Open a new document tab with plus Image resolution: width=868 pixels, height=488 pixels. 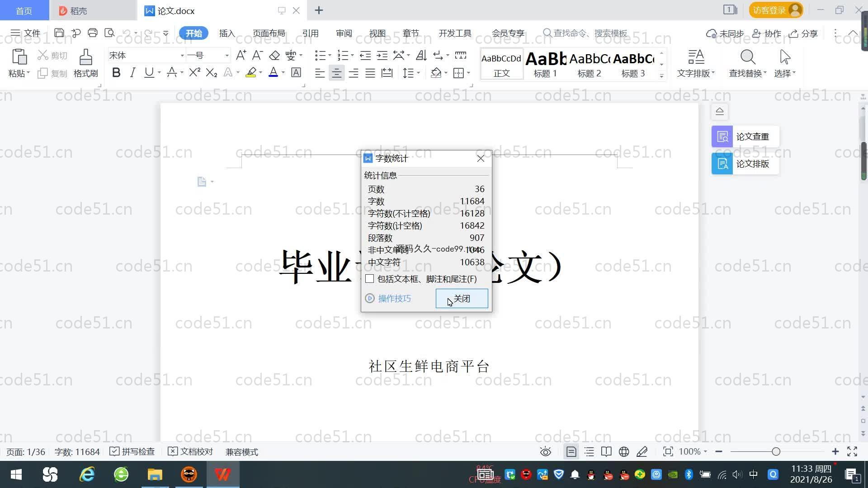[x=319, y=10]
